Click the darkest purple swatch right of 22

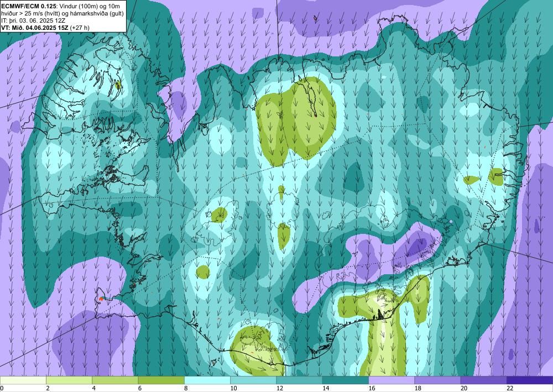[530, 380]
